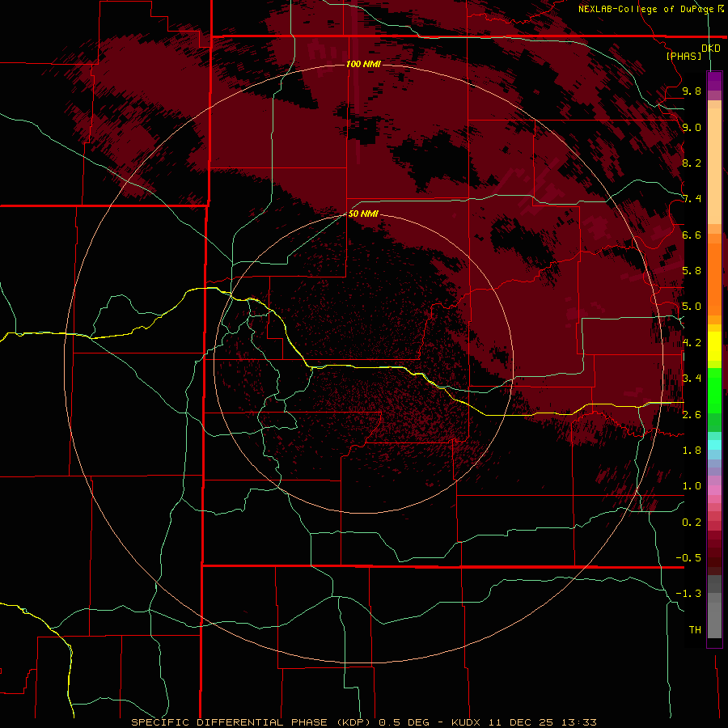This screenshot has height=728, width=728.
Task: Click the 6.6 legend value
Action: pyautogui.click(x=692, y=235)
